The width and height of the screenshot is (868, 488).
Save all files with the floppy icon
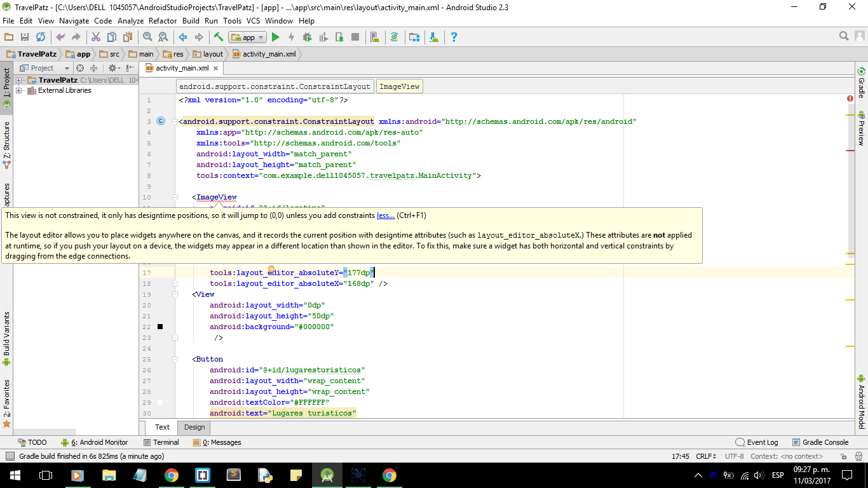[x=25, y=37]
